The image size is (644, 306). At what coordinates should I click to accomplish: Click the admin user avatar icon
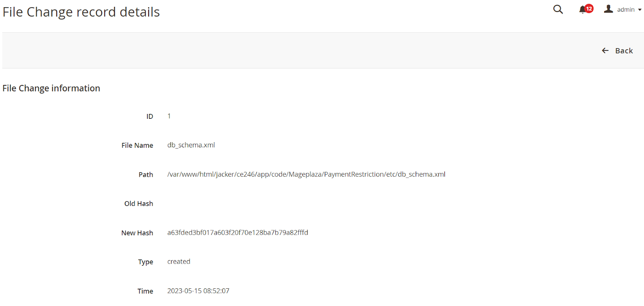(x=608, y=9)
